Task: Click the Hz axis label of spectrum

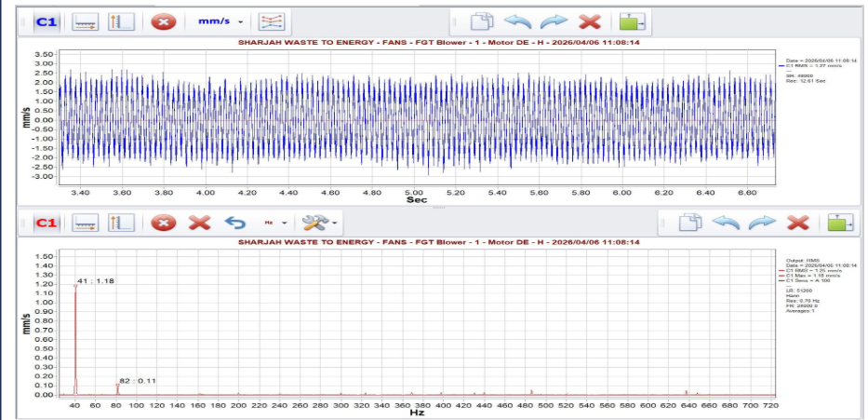Action: point(417,413)
